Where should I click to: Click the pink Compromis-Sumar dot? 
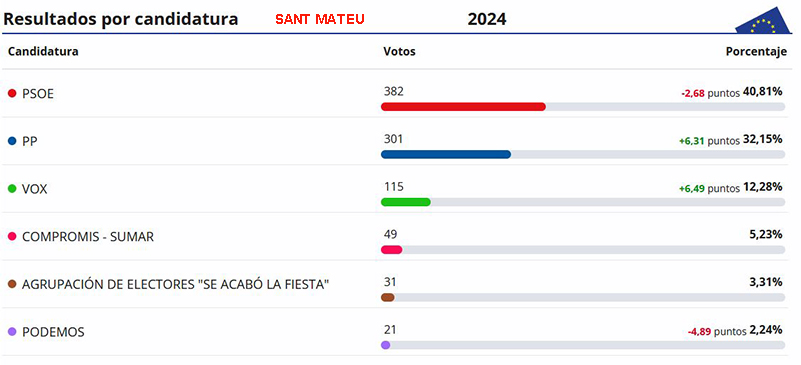coord(13,237)
